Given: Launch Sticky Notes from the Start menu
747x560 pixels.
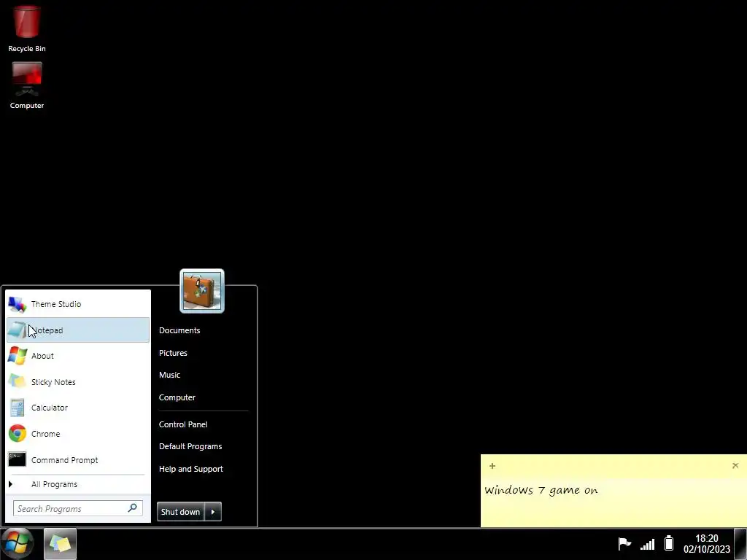Looking at the screenshot, I should click(78, 382).
